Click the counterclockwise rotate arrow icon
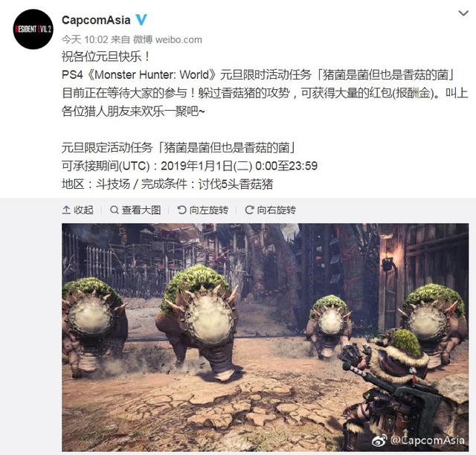The image size is (476, 455). 181,210
